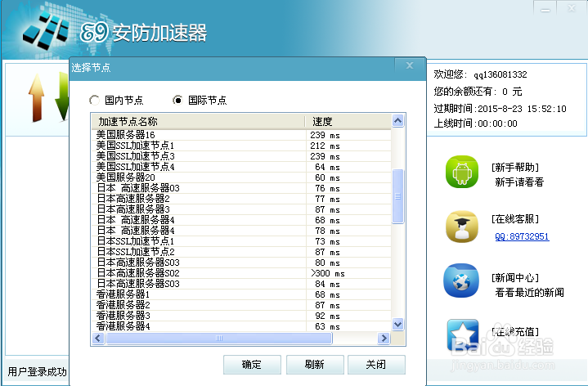Click the 看看最近的新闻 text
588x386 pixels.
529,293
